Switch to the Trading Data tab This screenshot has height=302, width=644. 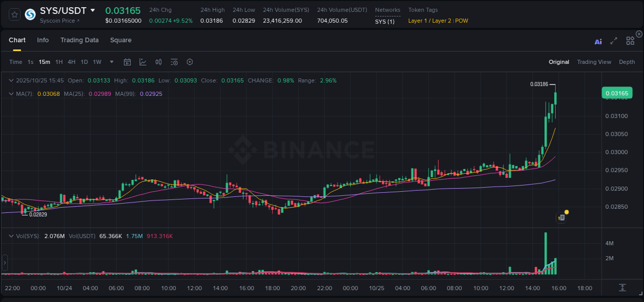coord(79,40)
